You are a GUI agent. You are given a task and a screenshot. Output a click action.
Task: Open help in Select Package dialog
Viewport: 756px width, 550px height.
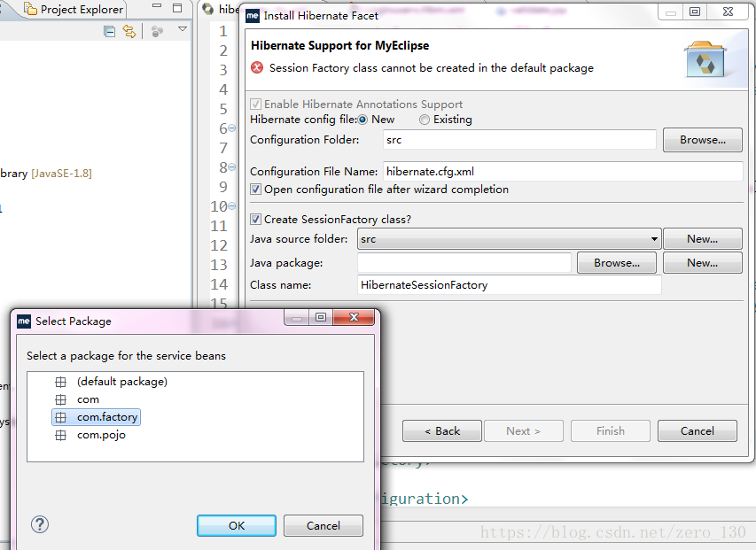point(40,524)
